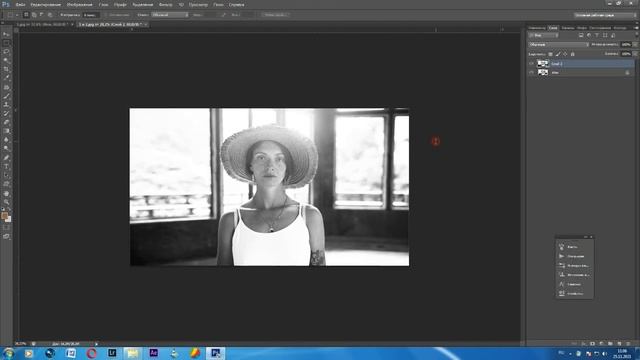Open the Фильтр (Filter) menu
640x360 pixels.
pyautogui.click(x=165, y=4)
